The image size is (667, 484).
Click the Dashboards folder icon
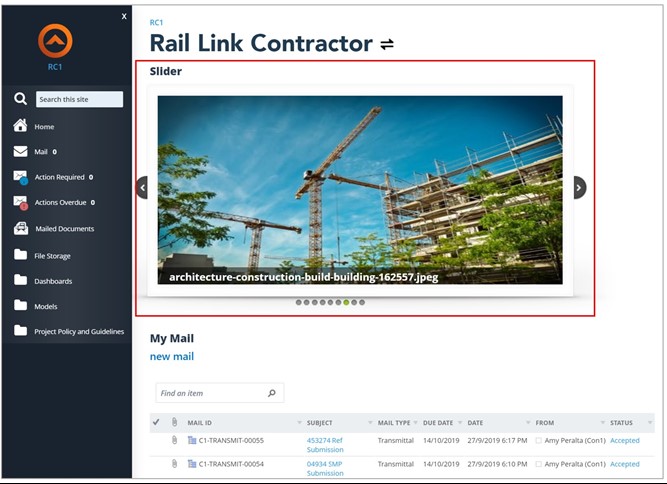click(x=20, y=279)
